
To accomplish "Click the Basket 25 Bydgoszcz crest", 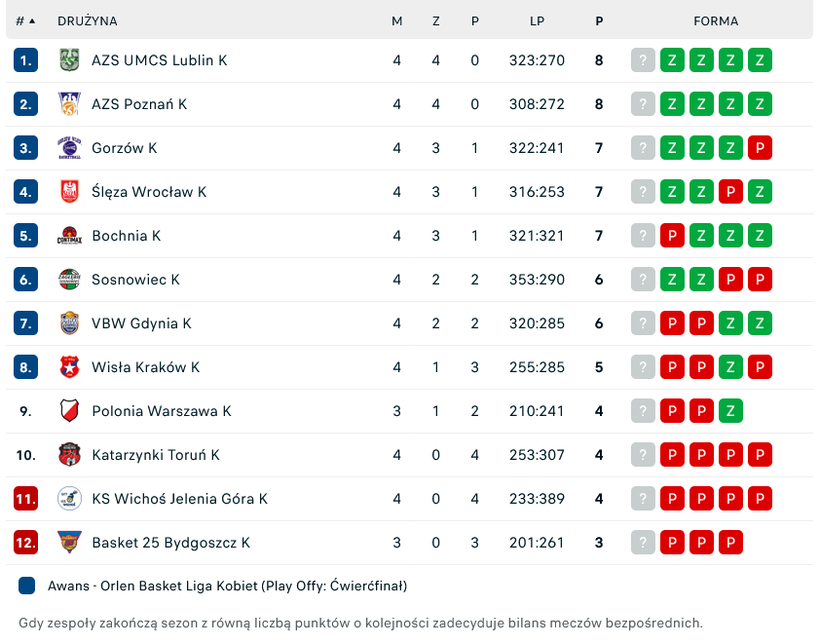I will pos(69,543).
